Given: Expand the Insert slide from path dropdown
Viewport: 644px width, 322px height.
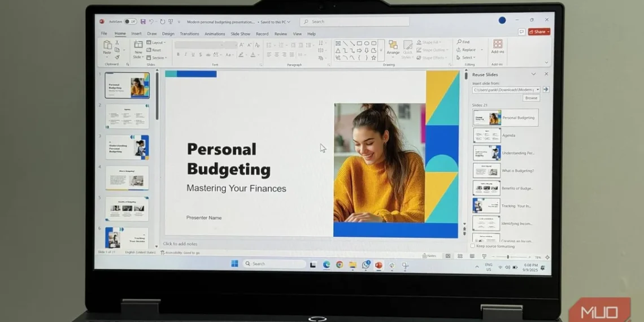Looking at the screenshot, I should coord(537,89).
